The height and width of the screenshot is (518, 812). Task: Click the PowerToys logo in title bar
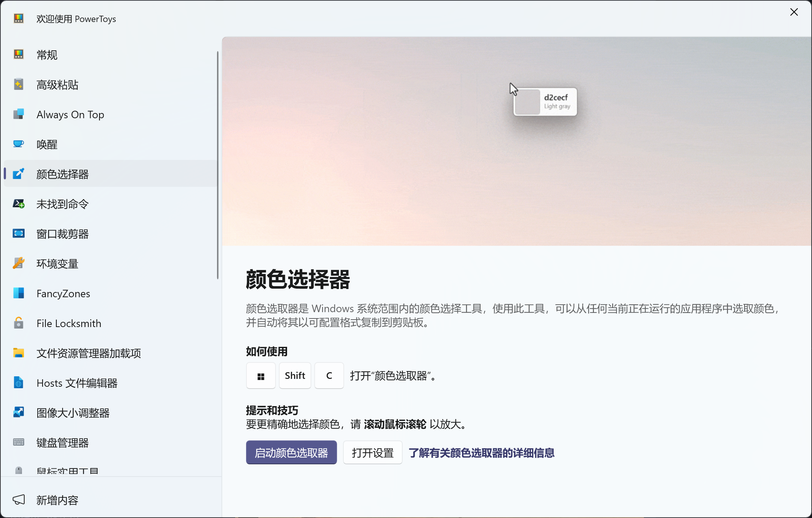[x=19, y=18]
